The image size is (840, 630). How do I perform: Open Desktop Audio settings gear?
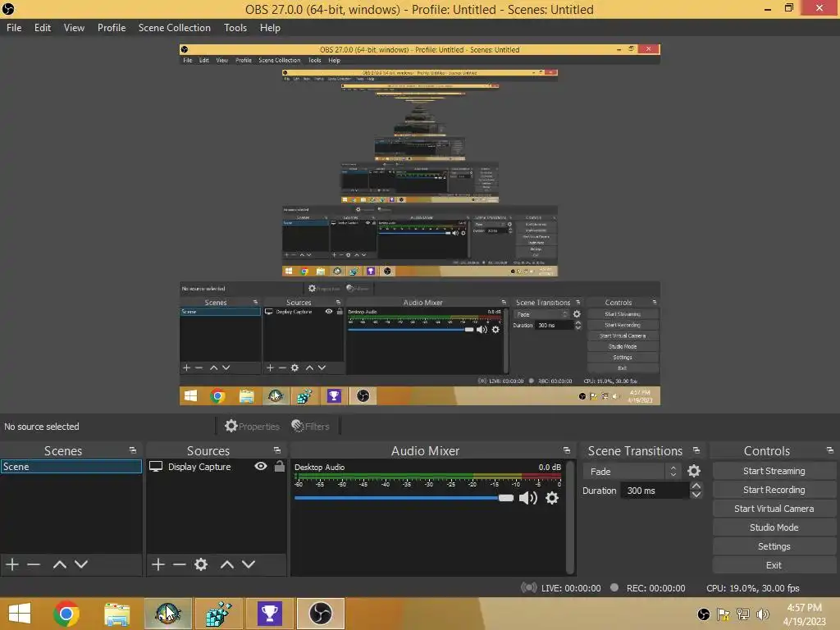coord(552,498)
